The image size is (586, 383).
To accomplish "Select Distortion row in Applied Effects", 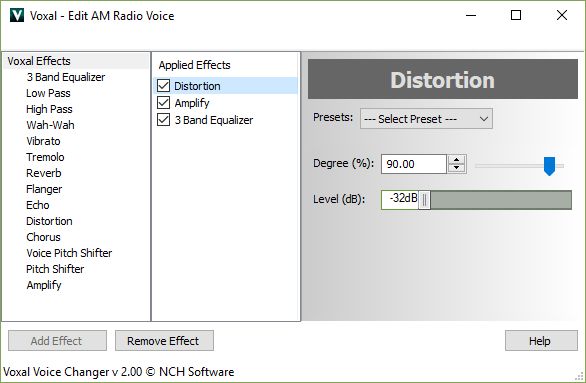I will 226,86.
